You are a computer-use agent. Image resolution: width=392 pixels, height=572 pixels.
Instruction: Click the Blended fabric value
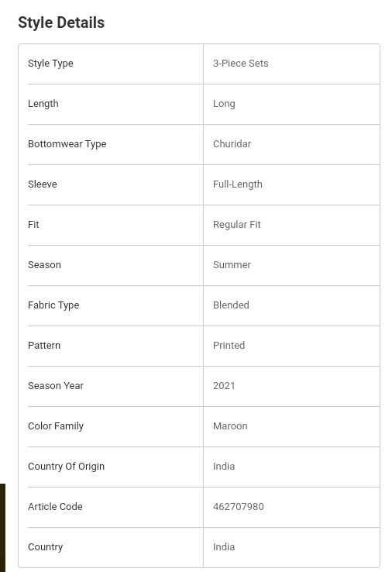pos(231,305)
